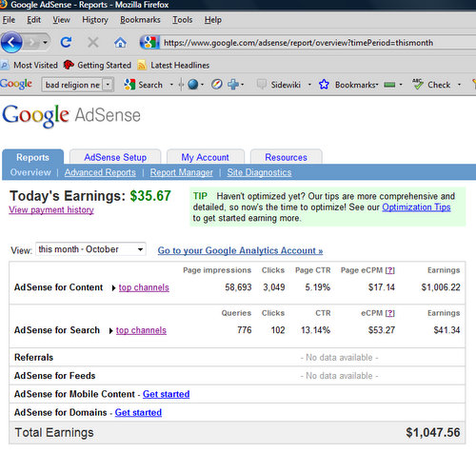Click Get started for Mobile Content
Image resolution: width=476 pixels, height=453 pixels.
click(166, 394)
